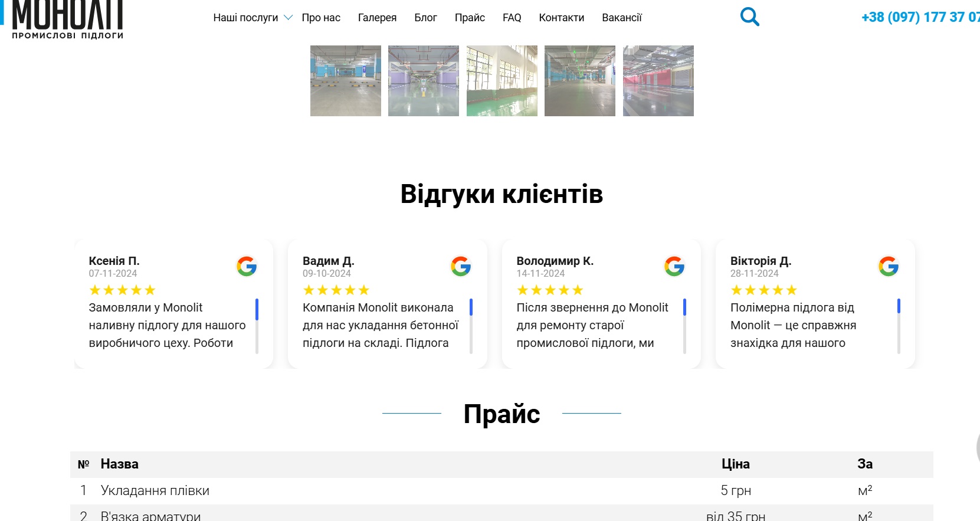This screenshot has height=521, width=980.
Task: Click Google icon on Ксенія П. review
Action: [x=247, y=266]
